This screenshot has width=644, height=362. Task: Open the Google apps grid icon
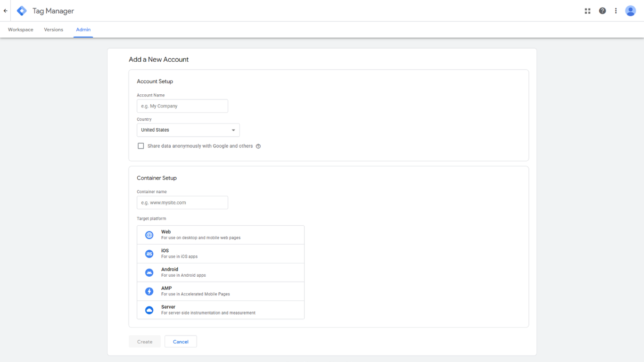(x=587, y=10)
